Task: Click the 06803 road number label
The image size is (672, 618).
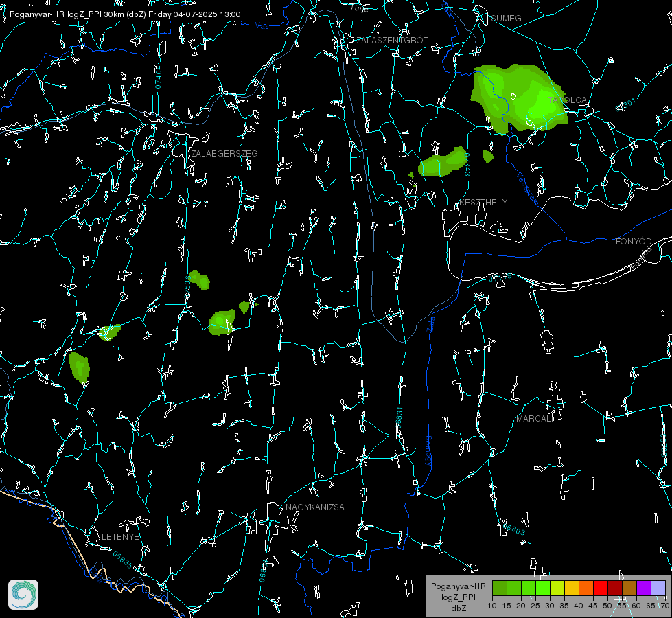Action: click(513, 528)
